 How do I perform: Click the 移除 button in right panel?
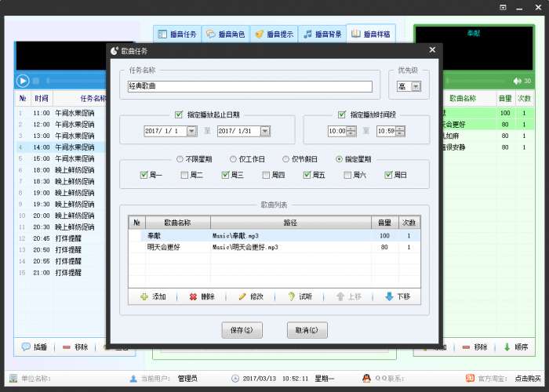(474, 347)
